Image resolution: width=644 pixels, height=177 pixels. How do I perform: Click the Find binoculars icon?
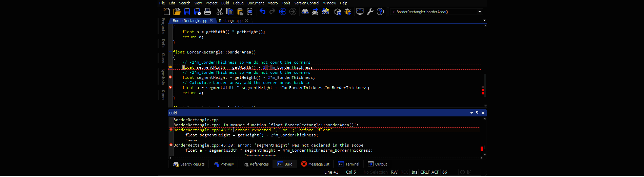pyautogui.click(x=305, y=12)
